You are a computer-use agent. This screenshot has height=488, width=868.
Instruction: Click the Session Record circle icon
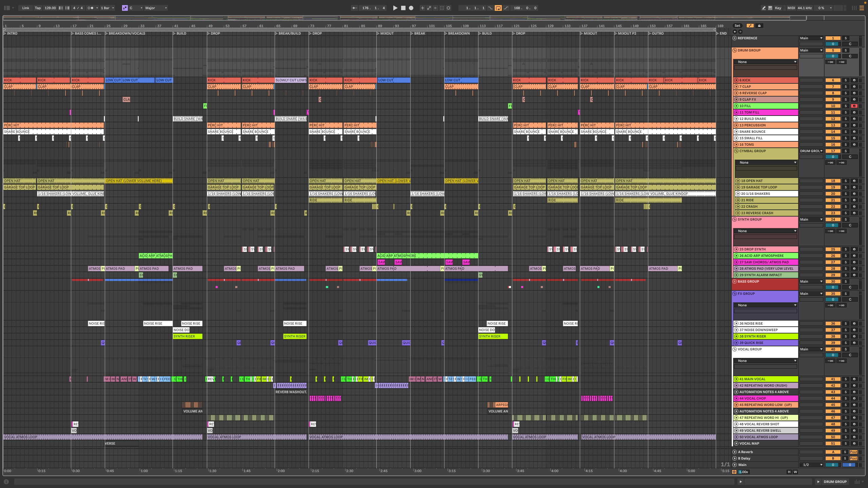[x=448, y=8]
